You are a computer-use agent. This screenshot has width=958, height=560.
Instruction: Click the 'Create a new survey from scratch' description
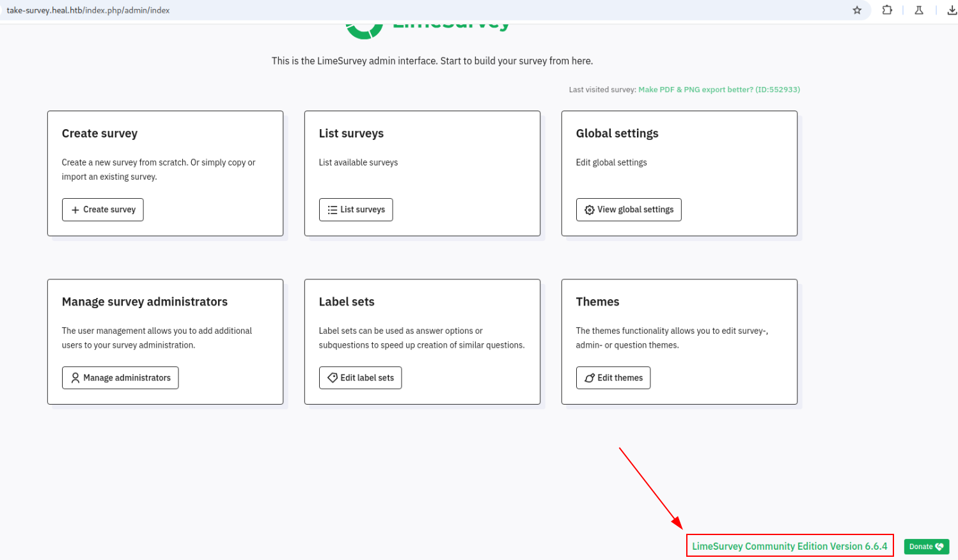click(159, 169)
